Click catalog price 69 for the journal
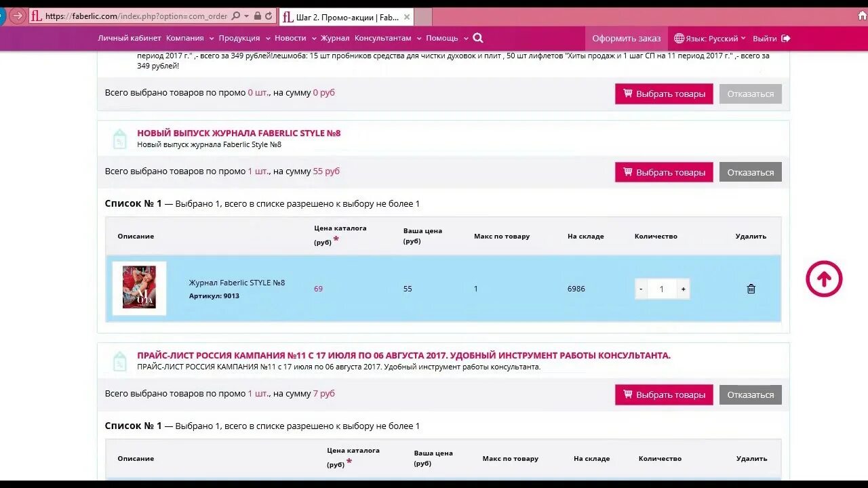Image resolution: width=868 pixels, height=488 pixels. [318, 289]
